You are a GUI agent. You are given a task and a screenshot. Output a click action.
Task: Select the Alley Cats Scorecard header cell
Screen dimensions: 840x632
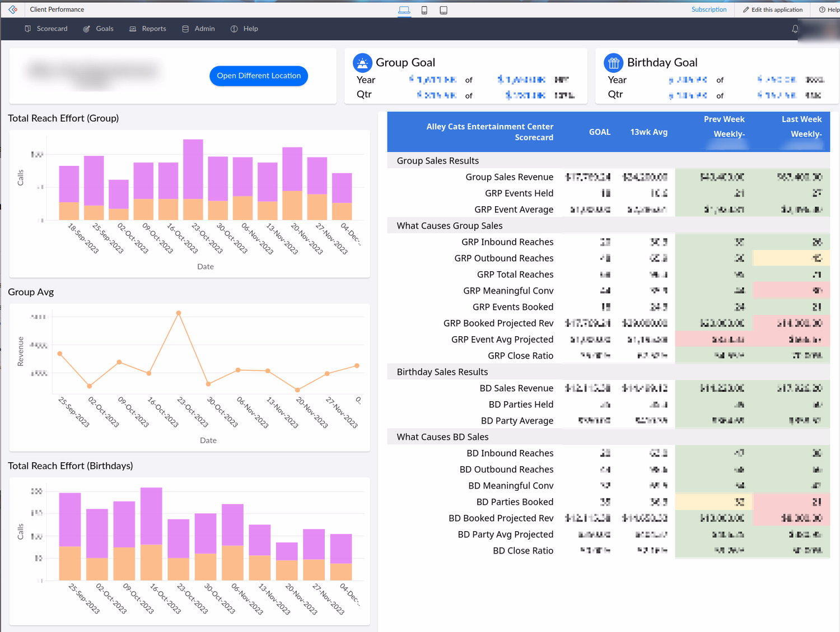[489, 132]
